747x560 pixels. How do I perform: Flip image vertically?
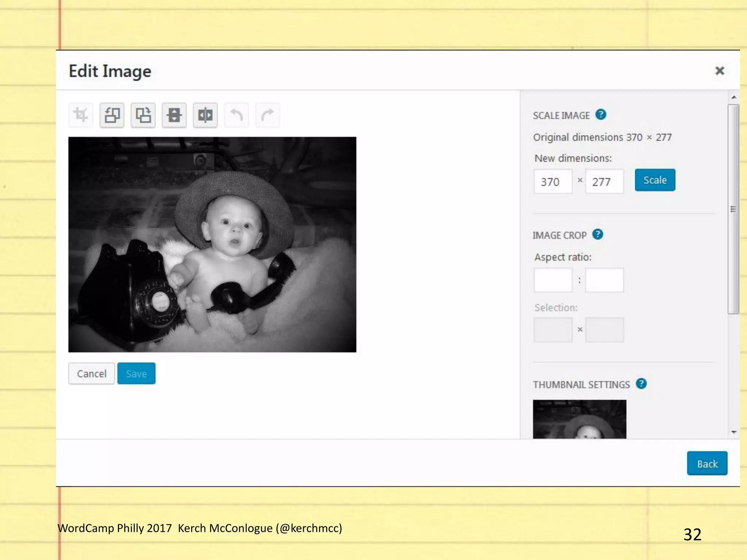(x=174, y=115)
